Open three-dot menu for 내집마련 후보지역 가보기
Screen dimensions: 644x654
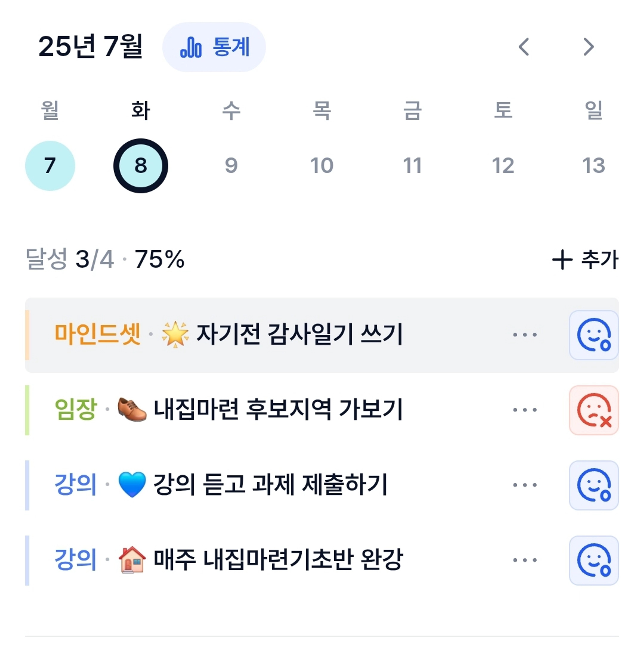coord(525,410)
